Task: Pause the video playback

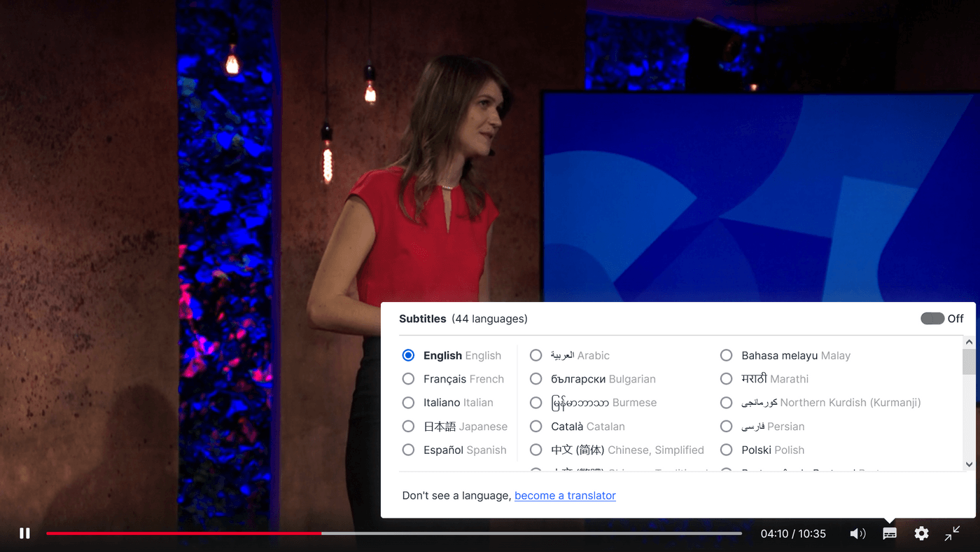Action: (x=24, y=533)
